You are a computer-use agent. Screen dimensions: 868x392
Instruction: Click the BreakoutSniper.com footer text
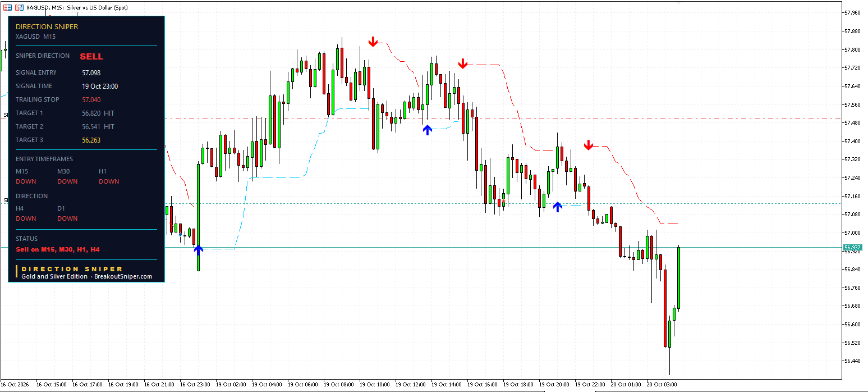point(123,276)
